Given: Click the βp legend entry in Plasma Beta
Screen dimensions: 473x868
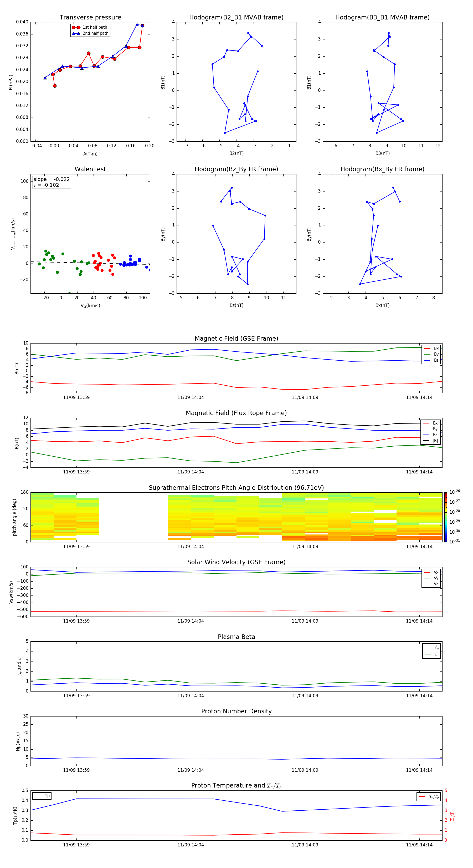Looking at the screenshot, I should pyautogui.click(x=431, y=647).
